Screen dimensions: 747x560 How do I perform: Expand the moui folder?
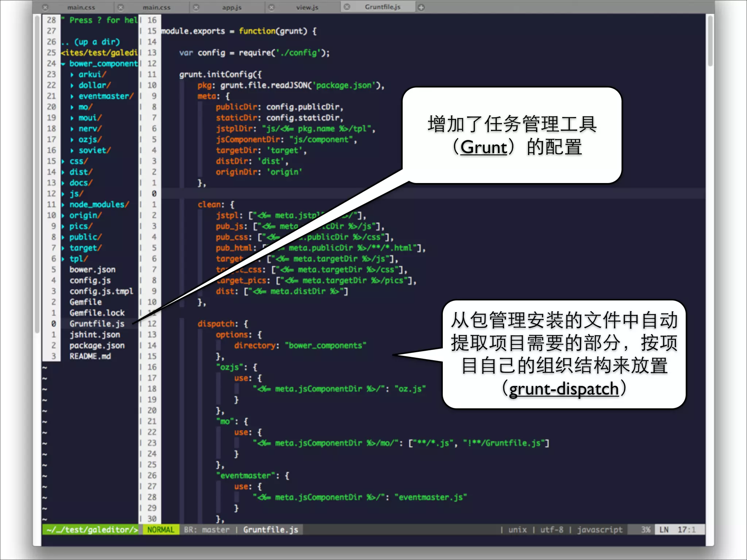(72, 118)
